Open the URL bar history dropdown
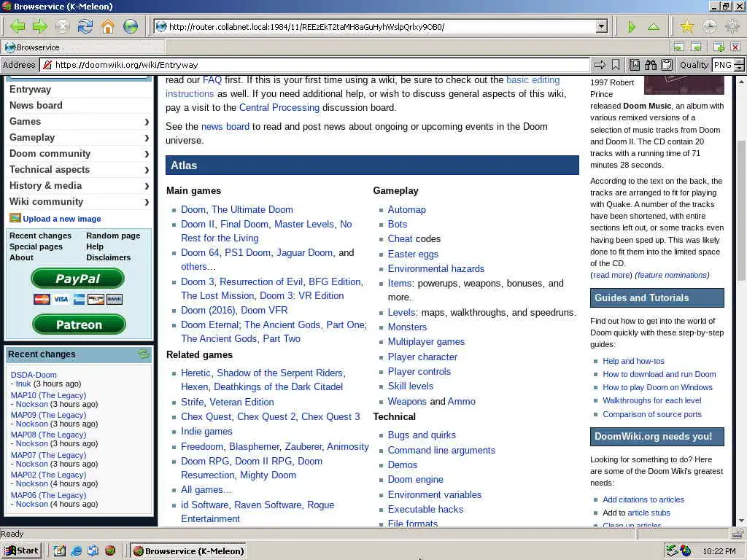 (x=602, y=27)
